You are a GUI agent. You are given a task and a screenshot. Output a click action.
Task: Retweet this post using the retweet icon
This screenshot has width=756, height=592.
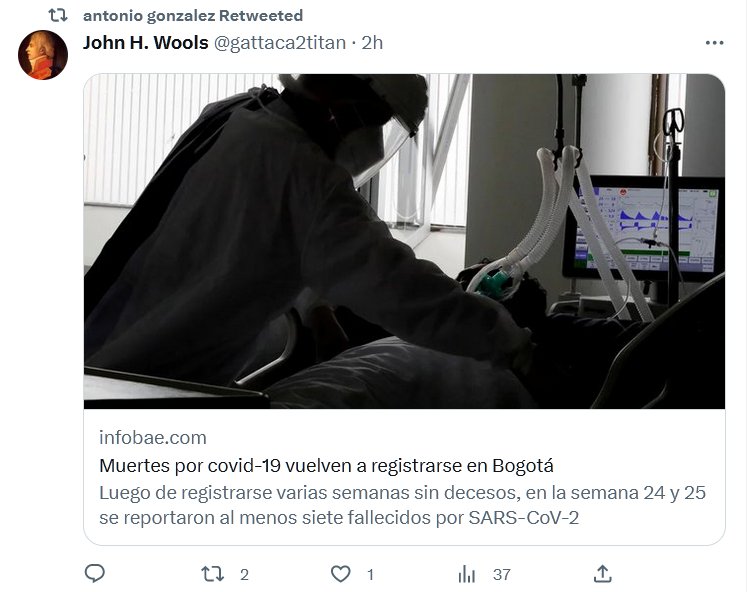(212, 574)
